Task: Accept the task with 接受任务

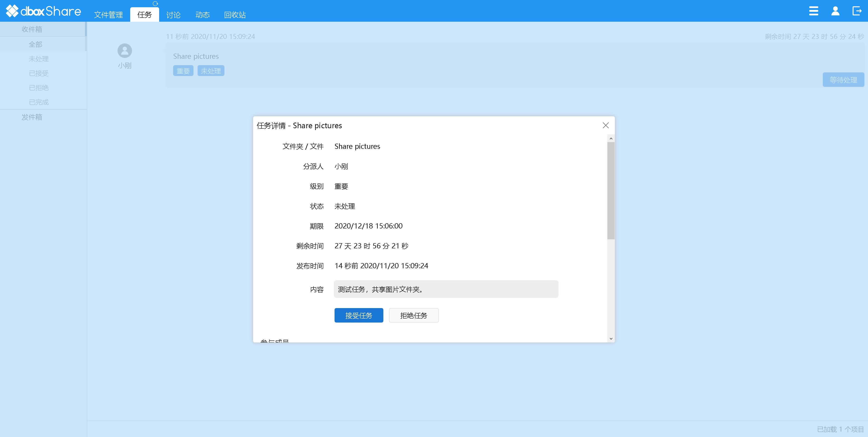Action: 359,315
